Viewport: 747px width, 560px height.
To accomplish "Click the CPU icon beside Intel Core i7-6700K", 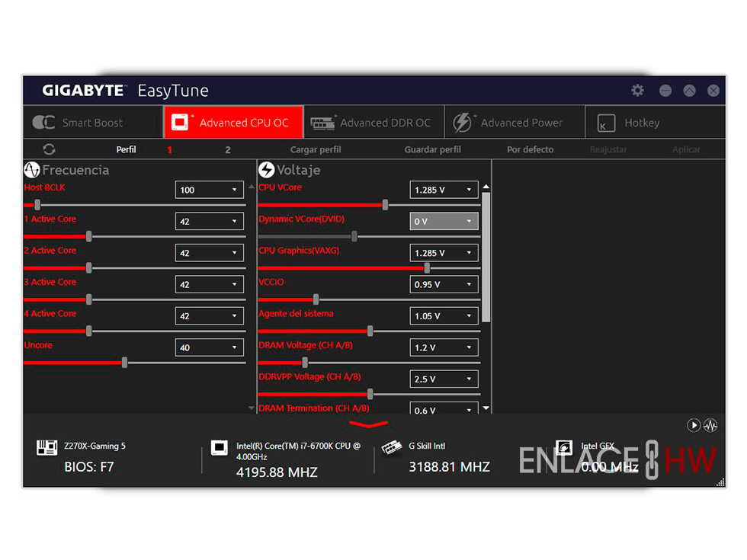I will [220, 448].
